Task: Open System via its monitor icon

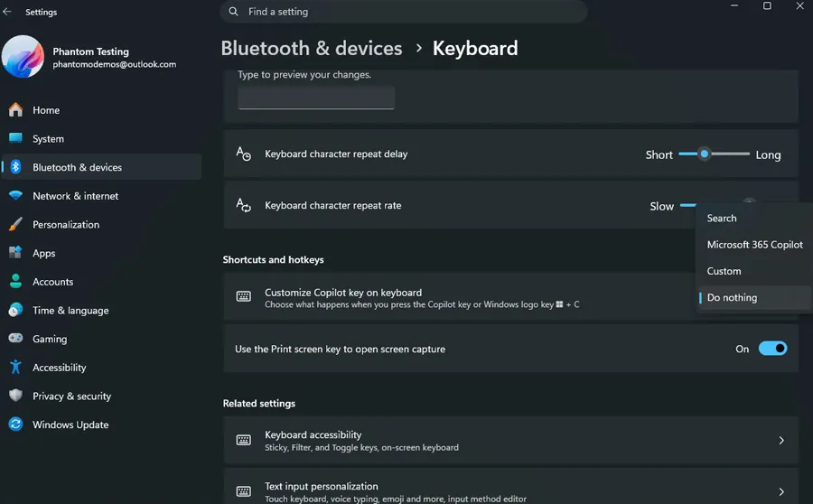Action: 15,138
